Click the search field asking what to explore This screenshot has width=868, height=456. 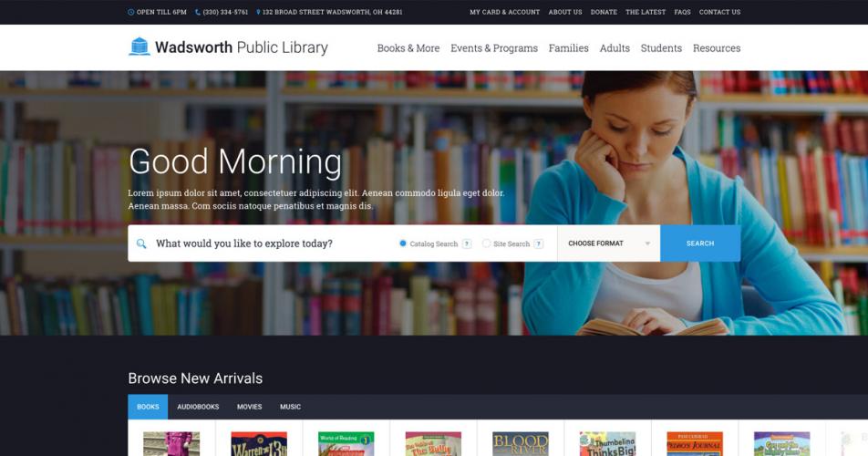(272, 244)
